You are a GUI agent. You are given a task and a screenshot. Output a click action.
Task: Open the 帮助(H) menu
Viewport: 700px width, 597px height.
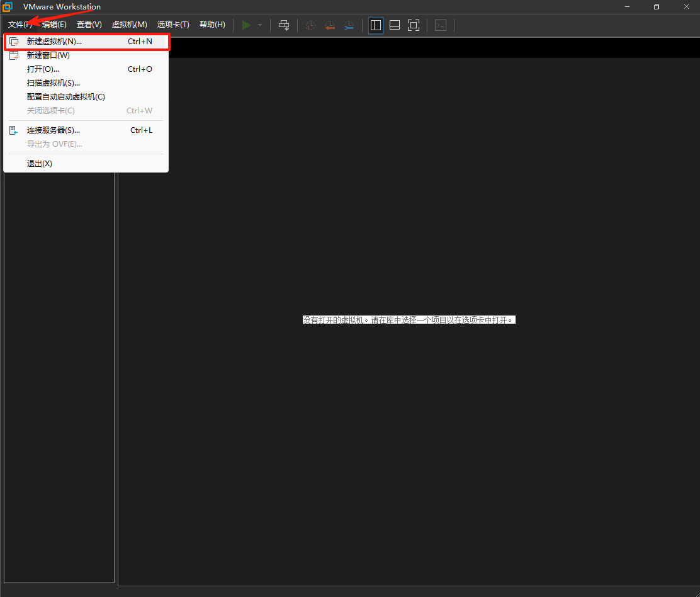213,25
